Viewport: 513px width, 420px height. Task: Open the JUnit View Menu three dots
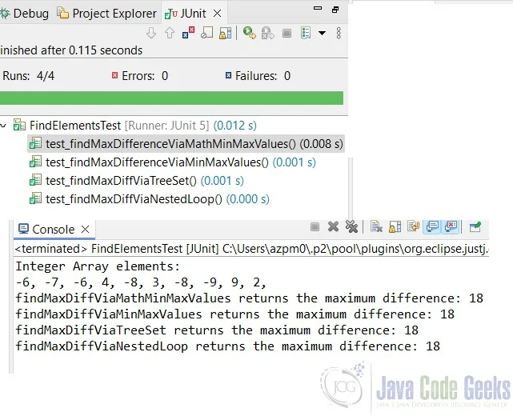pyautogui.click(x=339, y=33)
